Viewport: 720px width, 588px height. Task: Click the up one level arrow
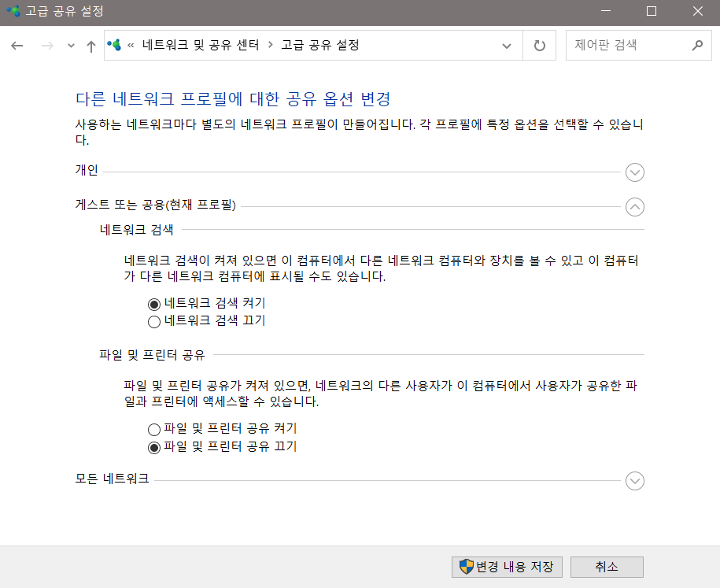[90, 46]
